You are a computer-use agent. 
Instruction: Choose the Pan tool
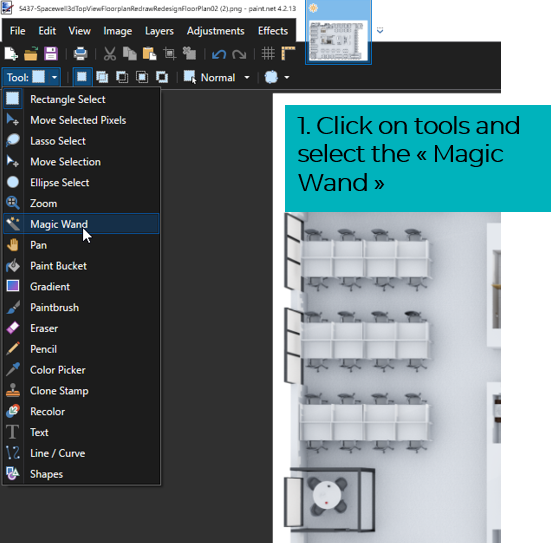click(81, 245)
